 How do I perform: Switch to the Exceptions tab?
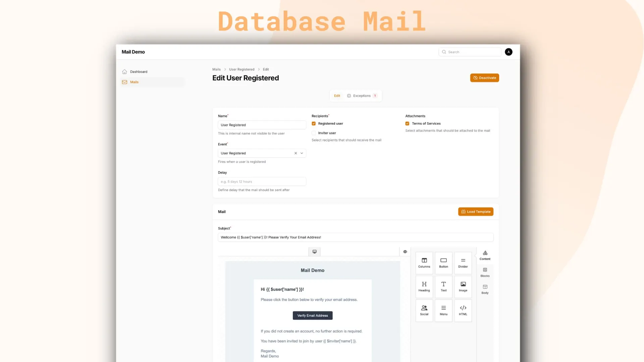(x=362, y=96)
